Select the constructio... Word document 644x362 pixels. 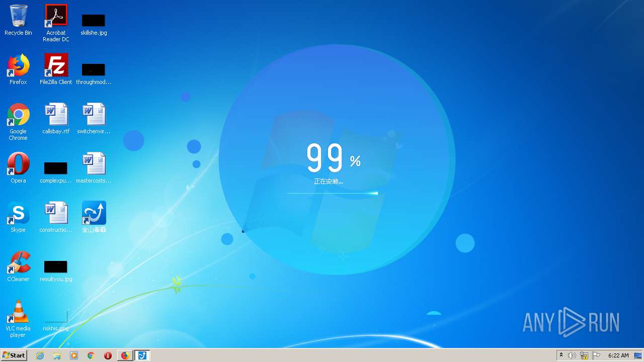click(56, 217)
